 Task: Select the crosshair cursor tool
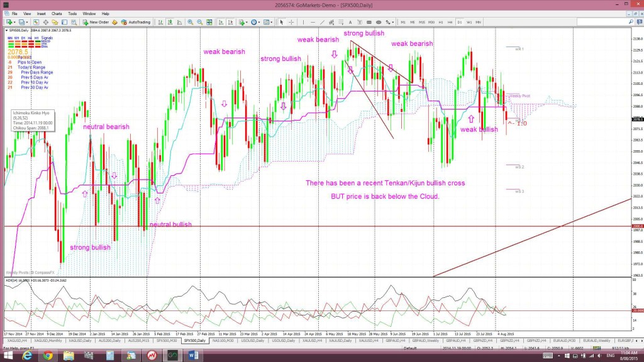(x=291, y=22)
